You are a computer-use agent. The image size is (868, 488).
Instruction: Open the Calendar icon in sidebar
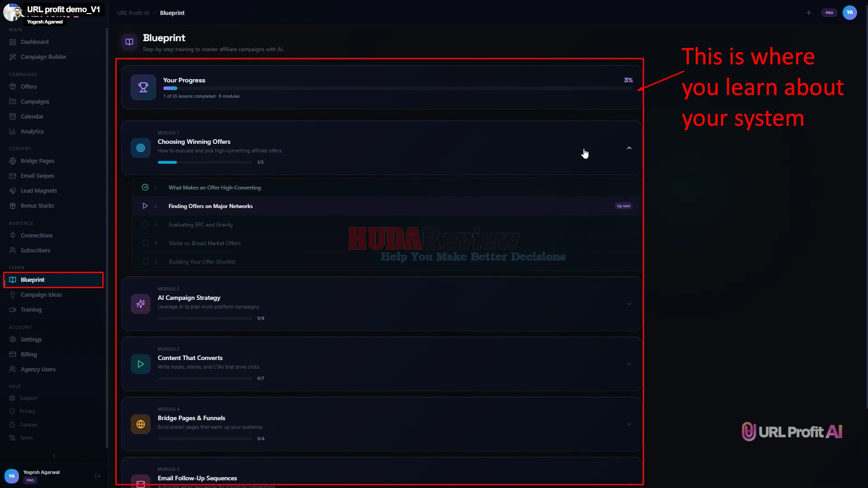[x=13, y=117]
